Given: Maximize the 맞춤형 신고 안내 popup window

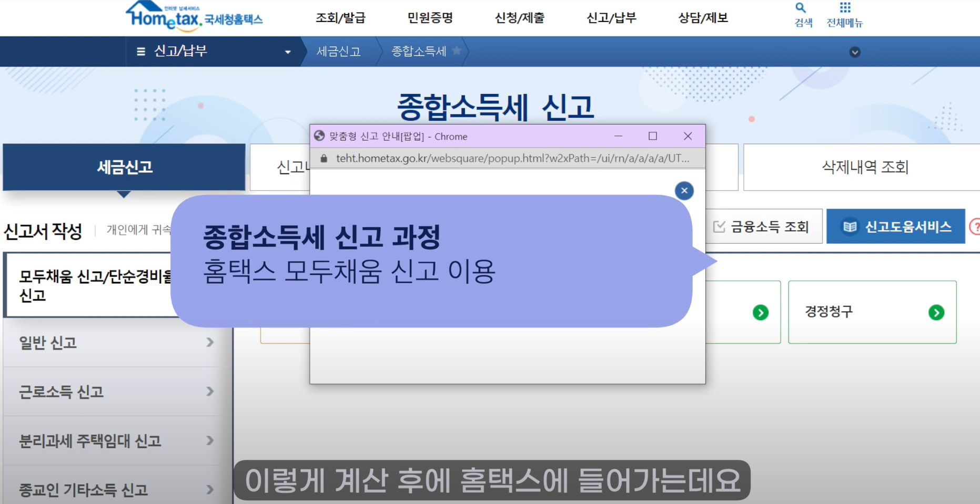Looking at the screenshot, I should point(653,136).
